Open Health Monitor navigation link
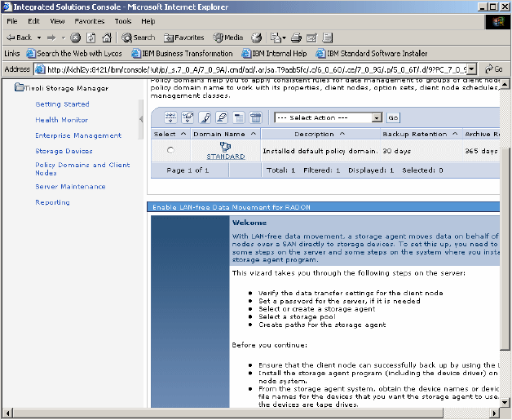Viewport: 512px width, 420px height. (x=61, y=120)
